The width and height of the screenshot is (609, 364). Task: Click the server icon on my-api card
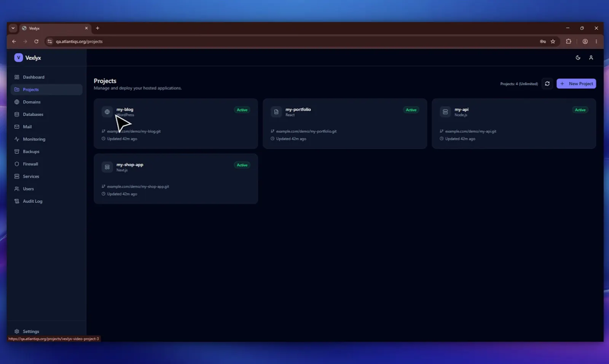click(445, 112)
